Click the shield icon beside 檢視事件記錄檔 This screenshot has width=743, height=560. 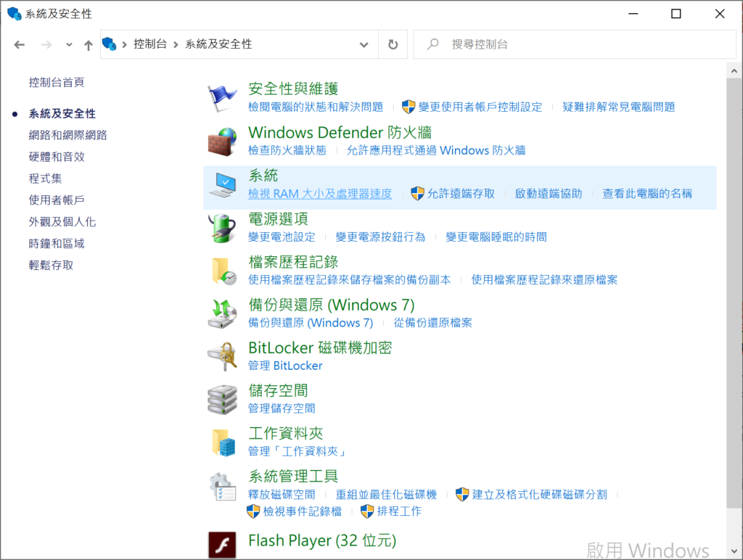point(253,511)
